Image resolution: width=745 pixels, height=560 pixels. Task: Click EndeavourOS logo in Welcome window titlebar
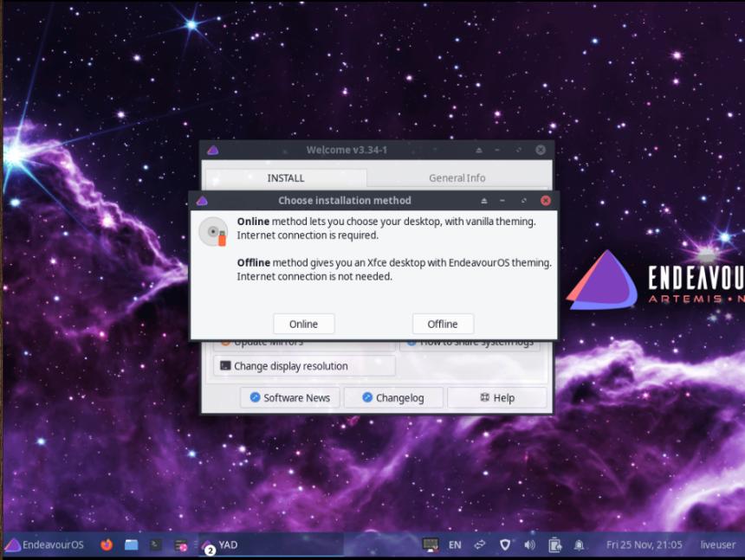[x=213, y=151]
